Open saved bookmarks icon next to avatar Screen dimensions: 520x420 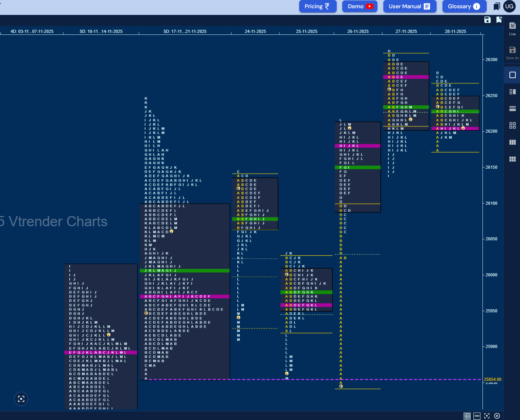coord(497,6)
